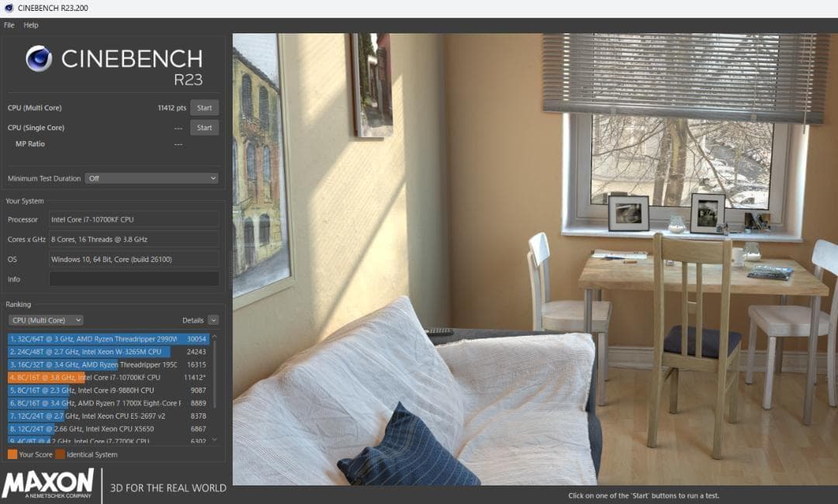Image resolution: width=838 pixels, height=504 pixels.
Task: Start the CPU Multi Core test
Action: tap(204, 108)
